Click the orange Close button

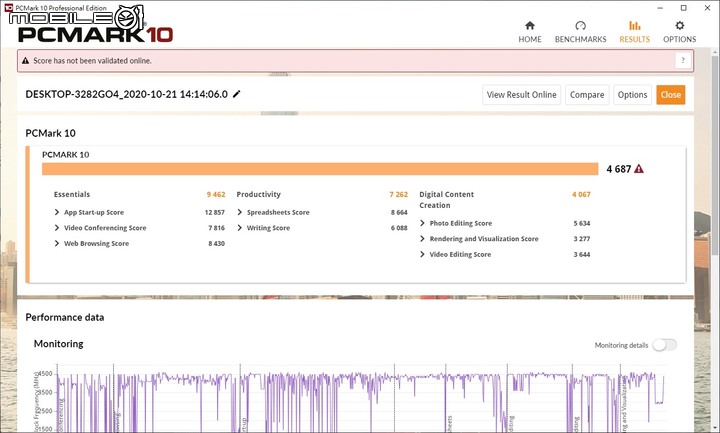pos(670,95)
